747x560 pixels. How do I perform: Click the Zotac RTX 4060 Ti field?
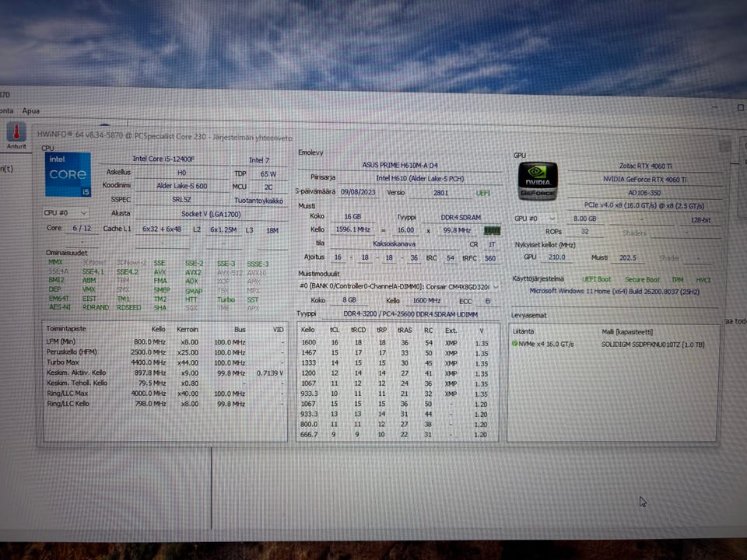click(x=645, y=166)
